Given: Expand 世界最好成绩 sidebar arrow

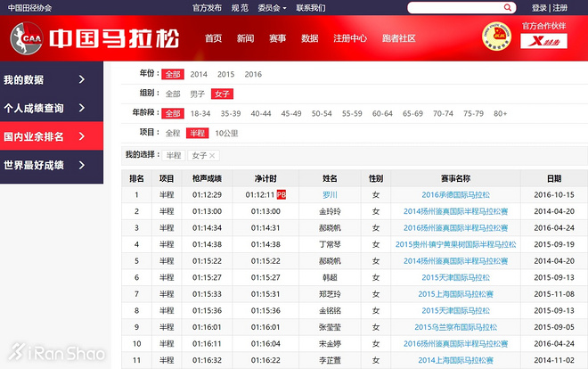Looking at the screenshot, I should click(x=82, y=165).
